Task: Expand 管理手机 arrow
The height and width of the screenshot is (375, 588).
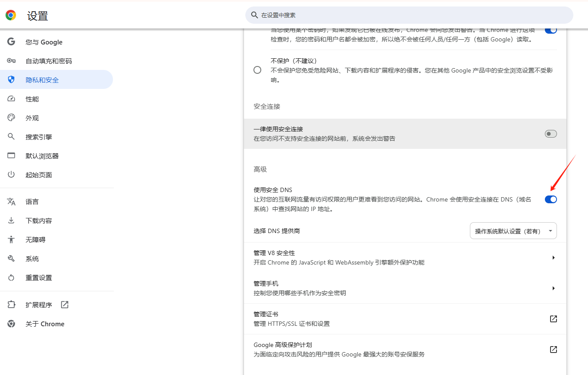Action: tap(554, 288)
